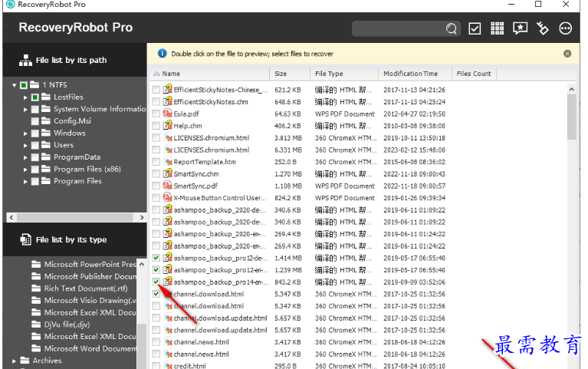This screenshot has width=588, height=369.
Task: Check the Program Files (x86) folder checkbox
Action: (34, 170)
